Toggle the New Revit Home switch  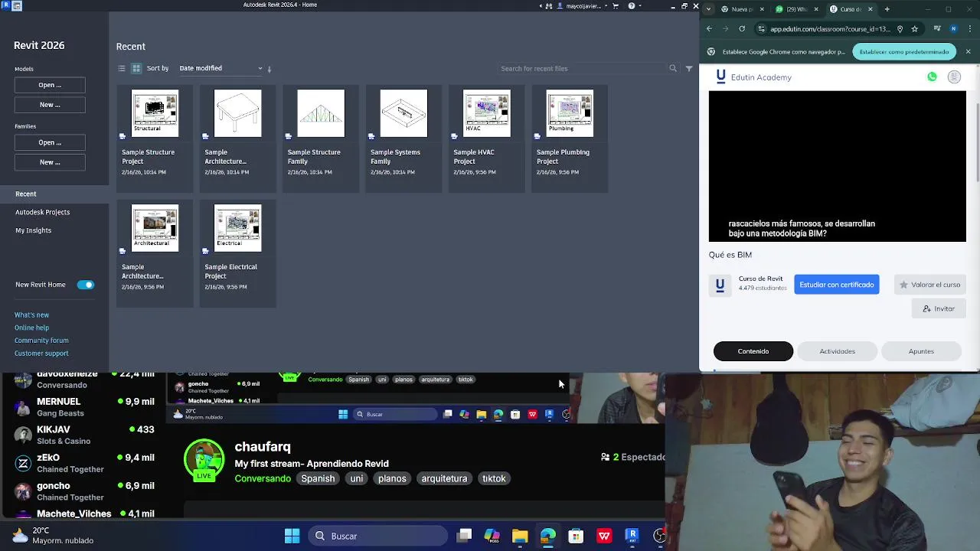pos(85,285)
